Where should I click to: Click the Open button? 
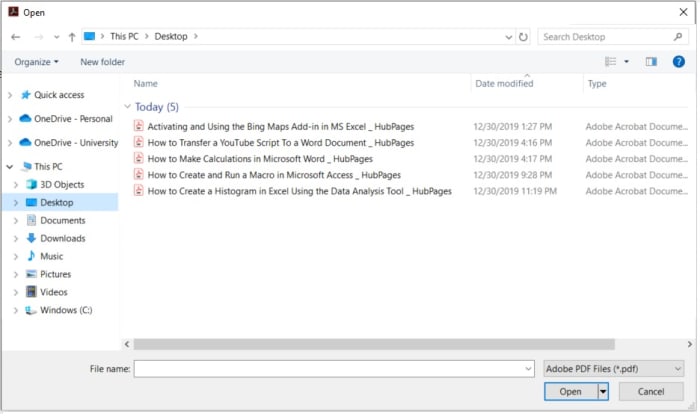point(571,392)
